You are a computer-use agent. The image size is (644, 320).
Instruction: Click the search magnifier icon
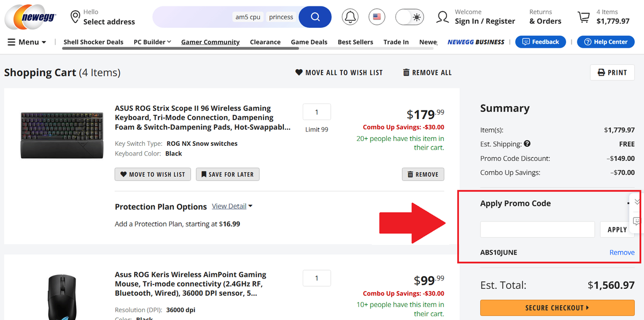[314, 17]
